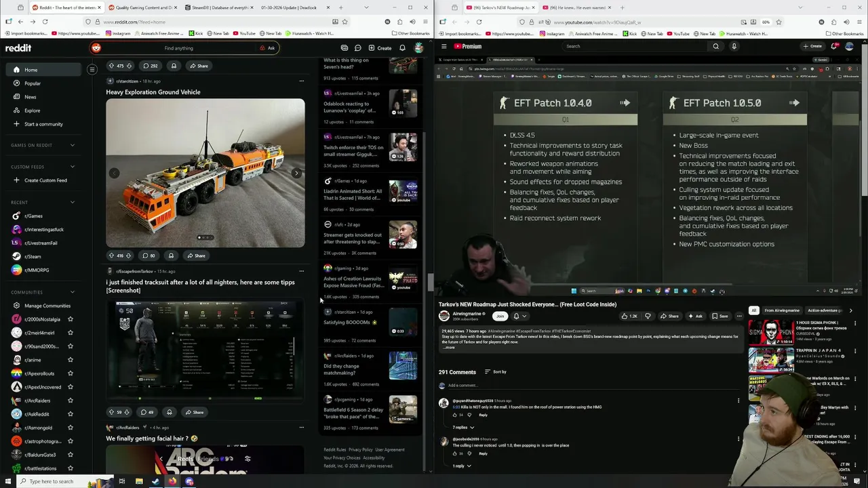Go to Home in Reddit sidebar
This screenshot has width=868, height=488.
(x=42, y=70)
